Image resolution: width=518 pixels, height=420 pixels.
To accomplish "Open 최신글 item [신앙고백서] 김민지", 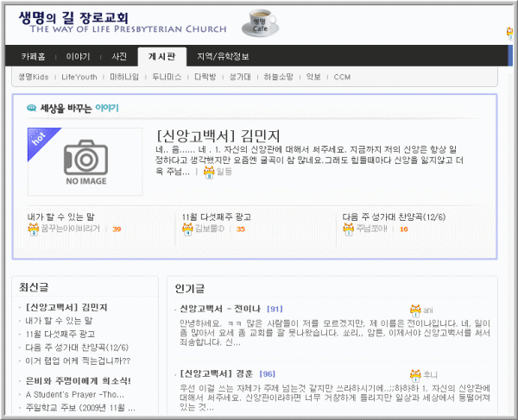I will click(66, 308).
